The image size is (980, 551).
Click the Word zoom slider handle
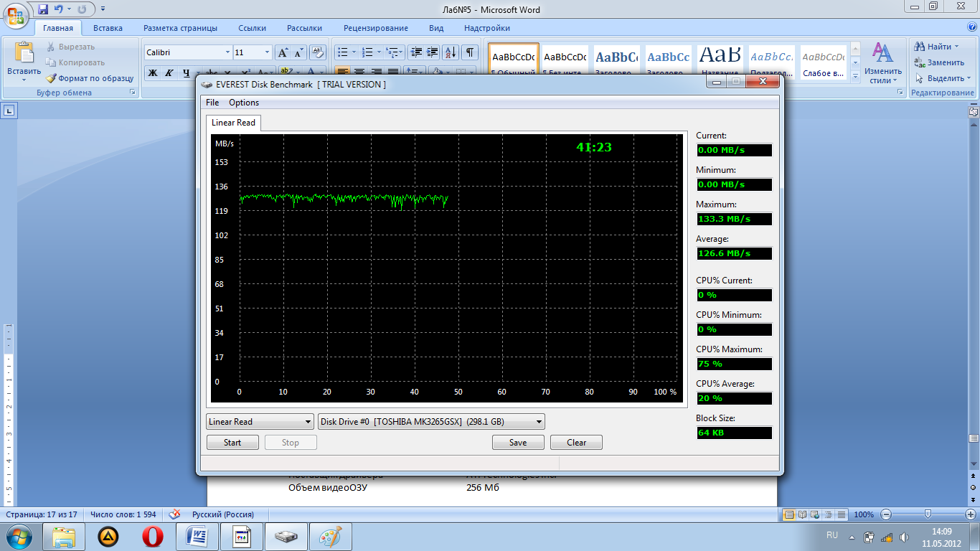[928, 514]
